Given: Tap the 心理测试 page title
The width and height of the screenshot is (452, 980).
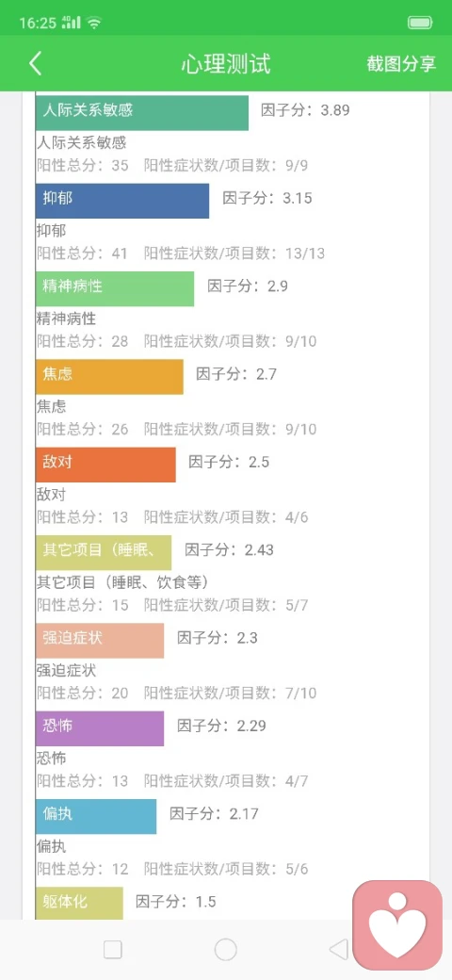Looking at the screenshot, I should pos(226,64).
